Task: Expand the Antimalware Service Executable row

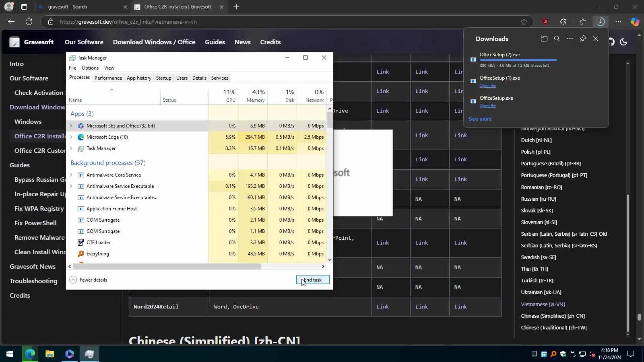Action: [71, 186]
